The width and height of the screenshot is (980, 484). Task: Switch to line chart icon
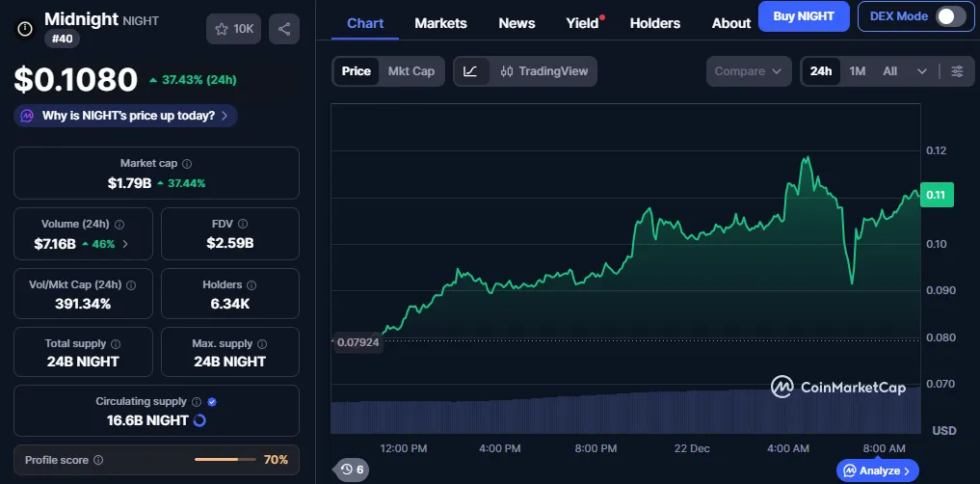[x=470, y=71]
